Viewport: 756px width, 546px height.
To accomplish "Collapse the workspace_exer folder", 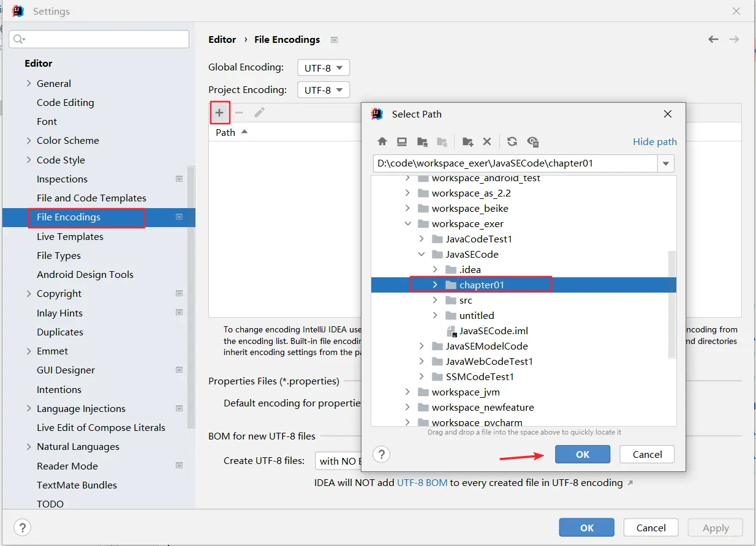I will pos(408,224).
